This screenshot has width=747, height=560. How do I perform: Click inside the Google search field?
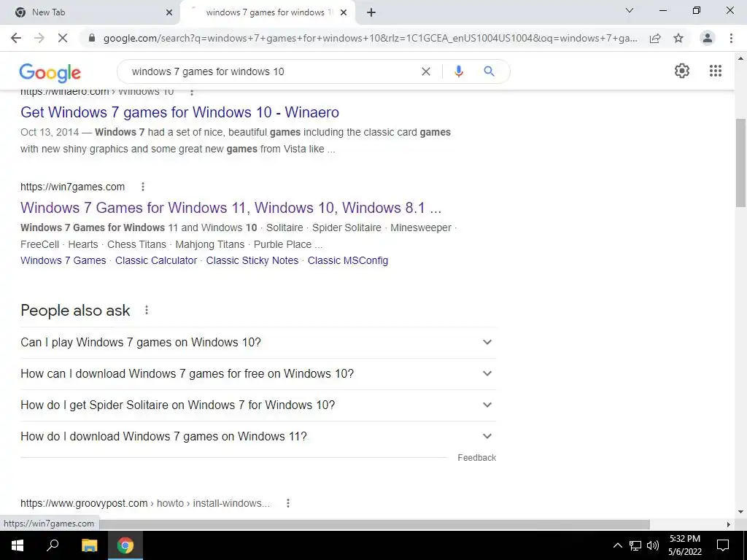(271, 71)
